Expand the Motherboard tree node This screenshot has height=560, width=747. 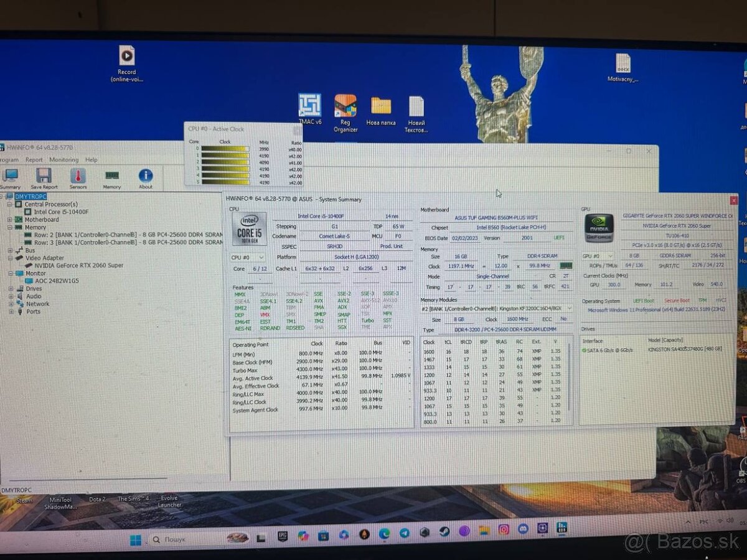tap(10, 220)
